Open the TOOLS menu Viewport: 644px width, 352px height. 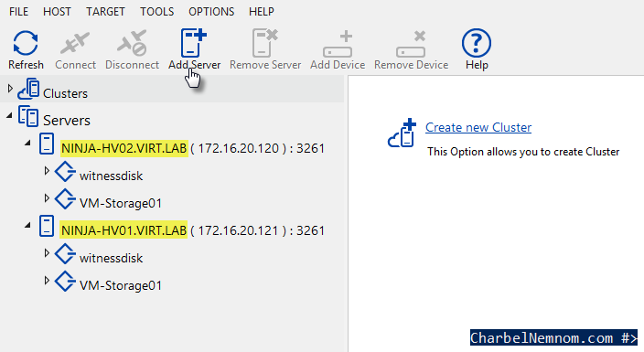pyautogui.click(x=157, y=12)
